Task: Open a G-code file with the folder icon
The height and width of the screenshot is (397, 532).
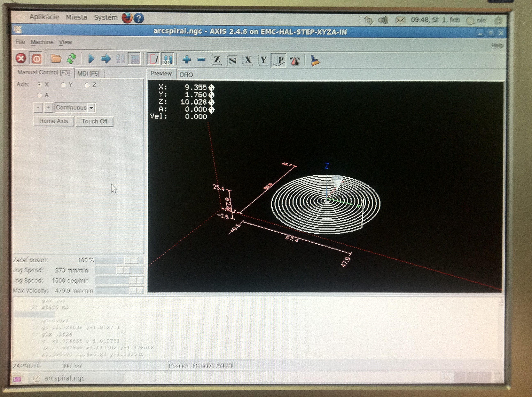Action: tap(56, 58)
